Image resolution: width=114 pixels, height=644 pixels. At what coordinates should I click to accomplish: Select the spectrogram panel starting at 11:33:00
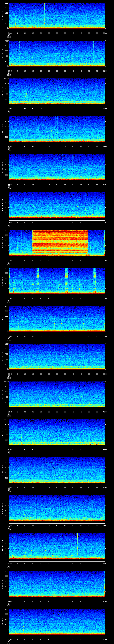[x=57, y=167]
